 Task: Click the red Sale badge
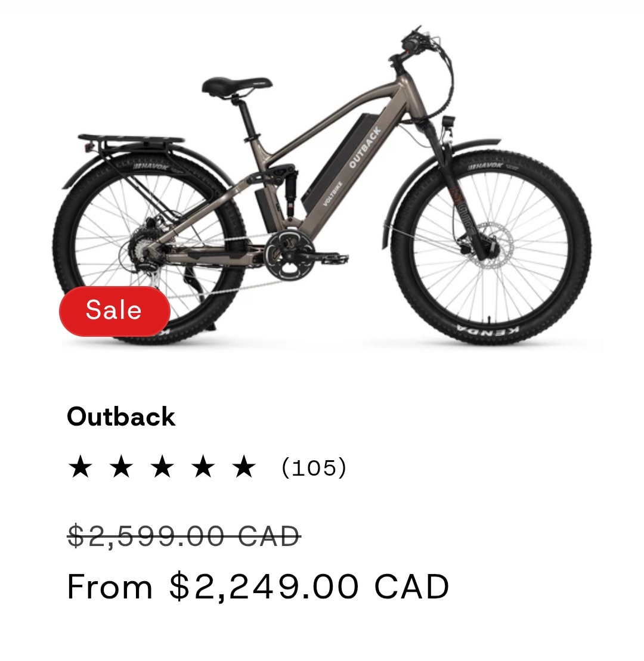point(114,311)
